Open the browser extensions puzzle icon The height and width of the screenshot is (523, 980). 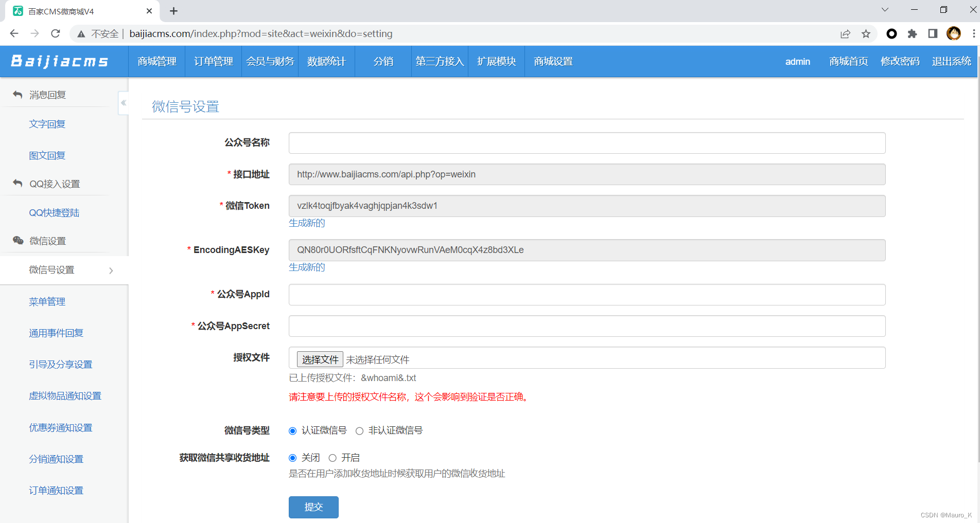[912, 34]
